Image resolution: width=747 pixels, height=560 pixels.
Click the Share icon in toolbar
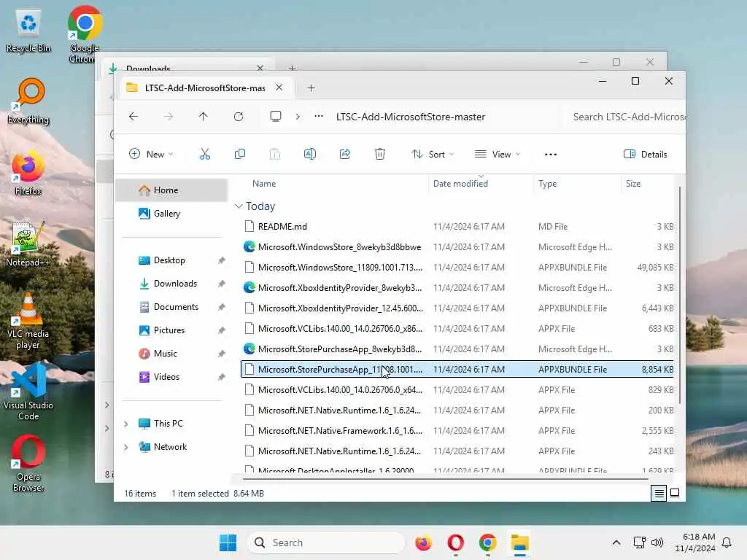point(345,154)
